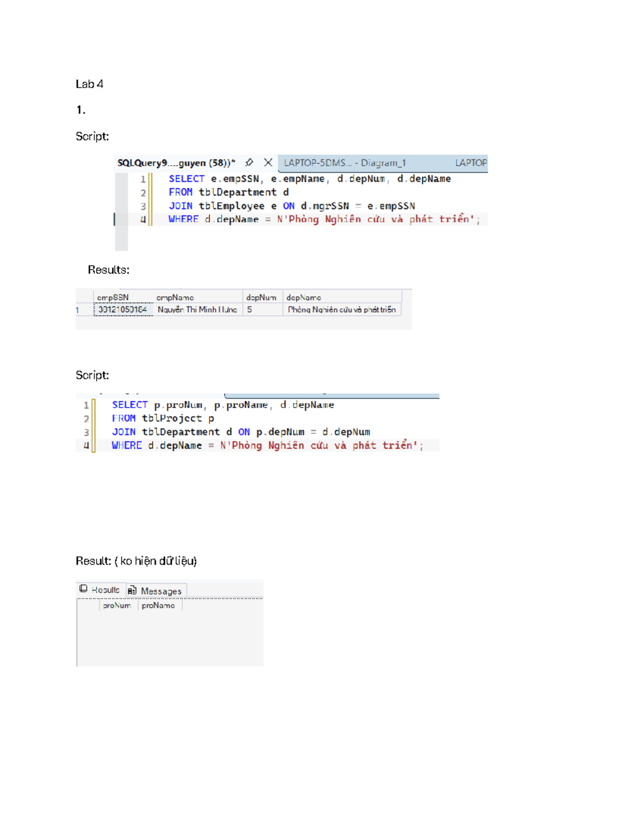The height and width of the screenshot is (834, 644).
Task: Click line 'FROM tblDepartment d'
Action: [x=229, y=192]
